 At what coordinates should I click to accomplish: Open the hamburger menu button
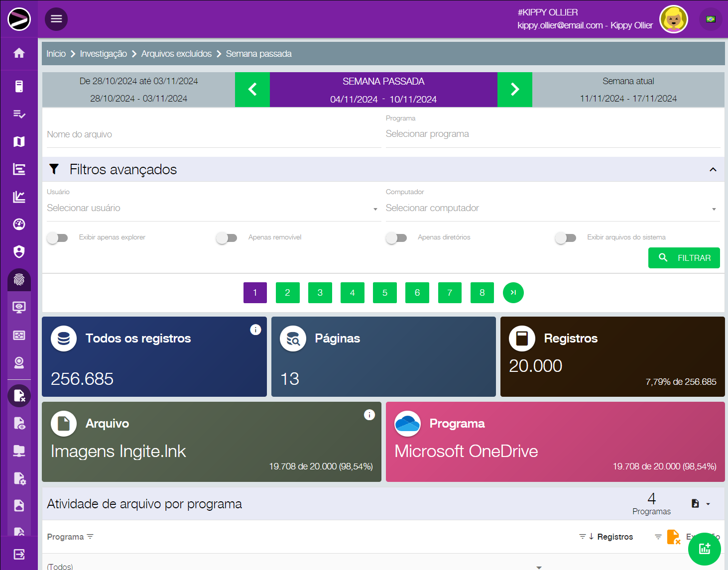point(56,19)
